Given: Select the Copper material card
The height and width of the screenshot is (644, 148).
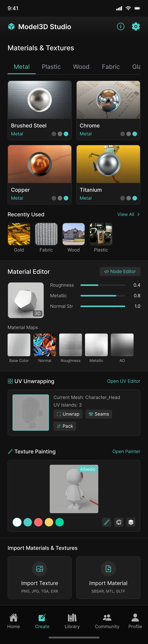Looking at the screenshot, I should (x=40, y=175).
